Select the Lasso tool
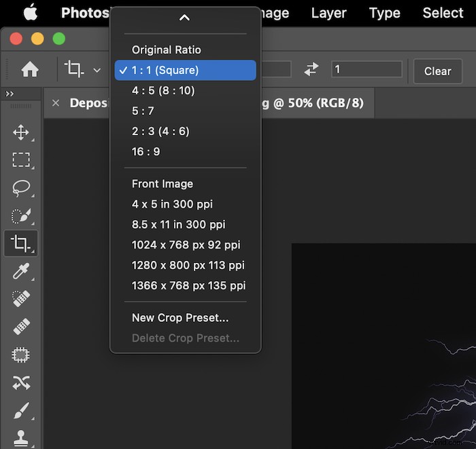476x449 pixels. click(x=21, y=188)
